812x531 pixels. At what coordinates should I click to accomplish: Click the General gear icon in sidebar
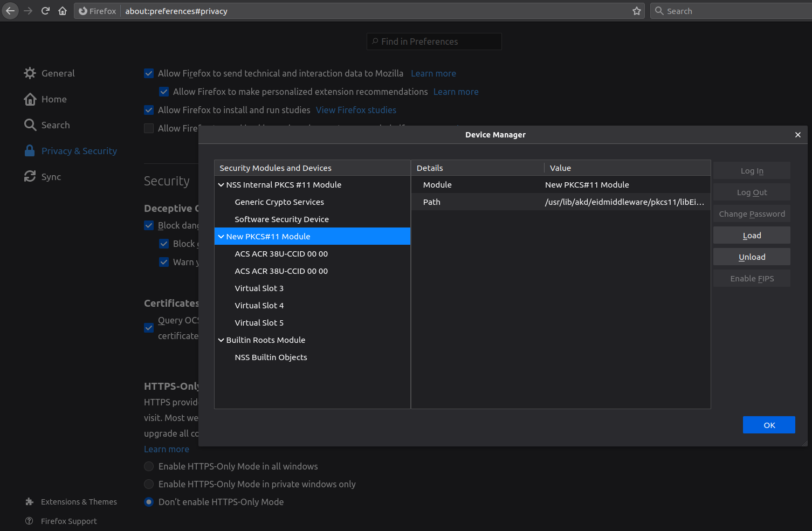coord(30,73)
